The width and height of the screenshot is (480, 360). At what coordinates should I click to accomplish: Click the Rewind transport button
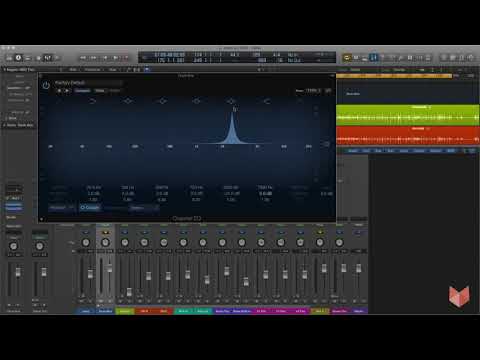tap(83, 58)
